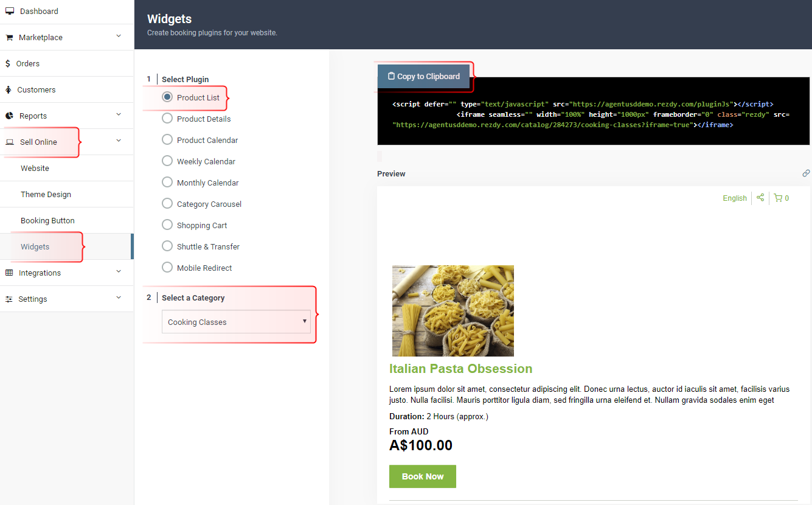Select the Monthly Calendar radio button
Image resolution: width=812 pixels, height=505 pixels.
[167, 182]
